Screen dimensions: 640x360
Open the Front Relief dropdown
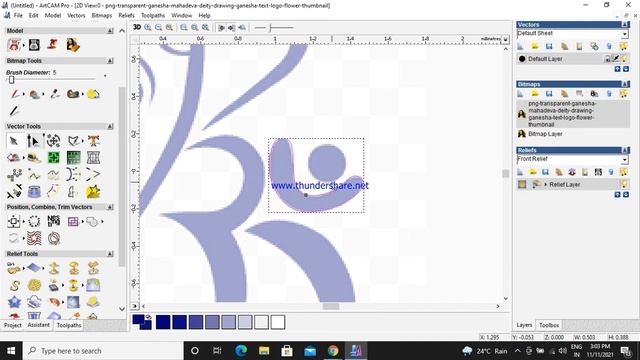[x=624, y=159]
